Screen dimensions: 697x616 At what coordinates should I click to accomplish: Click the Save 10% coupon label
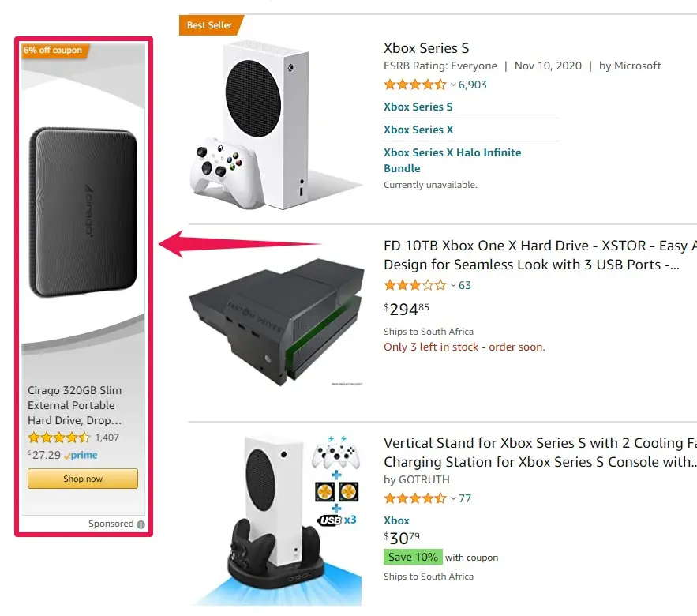(413, 557)
